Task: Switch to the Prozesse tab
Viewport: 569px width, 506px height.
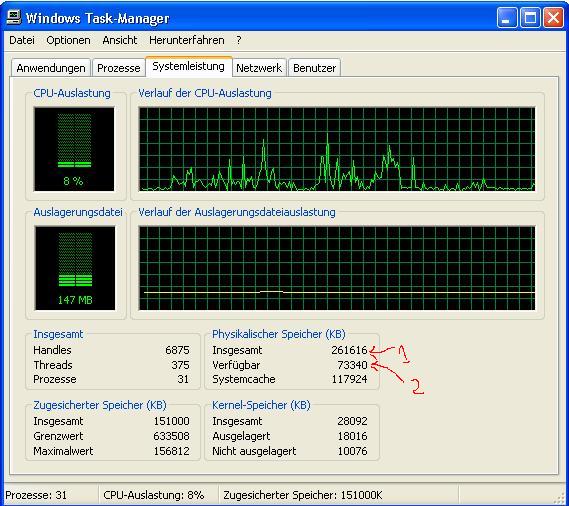Action: coord(119,68)
